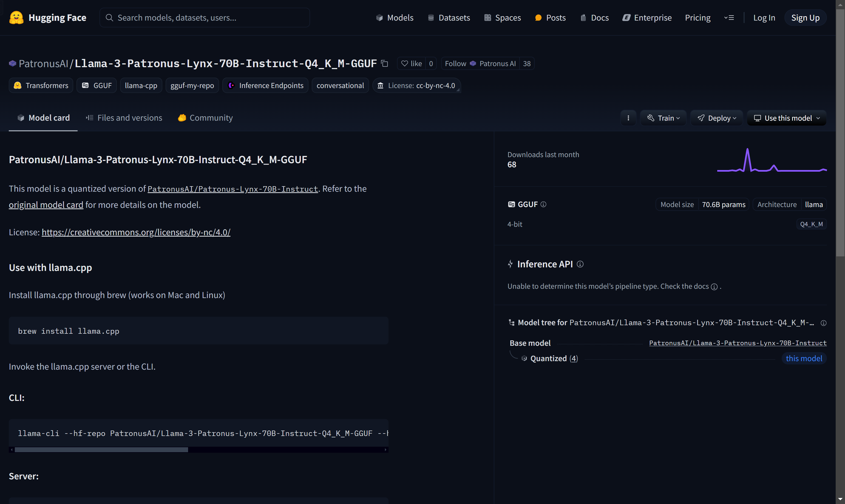
Task: Open Enterprise in top navigation
Action: pyautogui.click(x=647, y=18)
